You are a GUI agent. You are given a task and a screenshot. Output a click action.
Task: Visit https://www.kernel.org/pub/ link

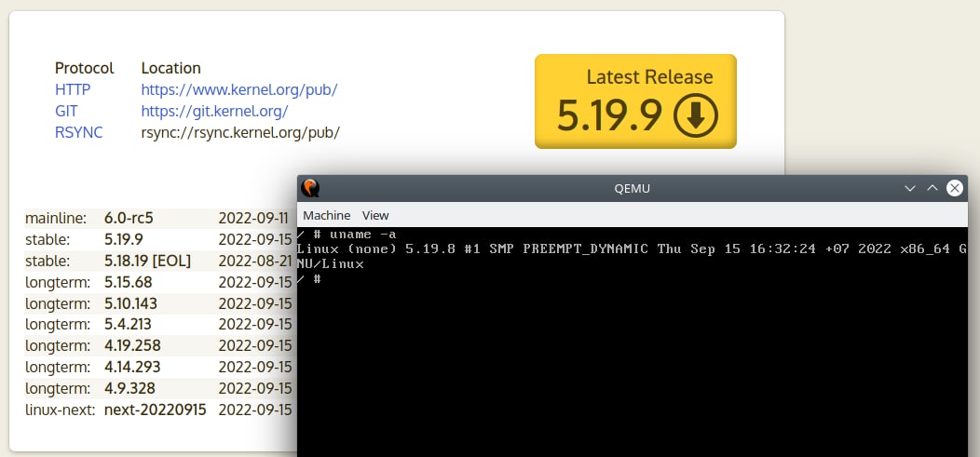click(x=239, y=89)
